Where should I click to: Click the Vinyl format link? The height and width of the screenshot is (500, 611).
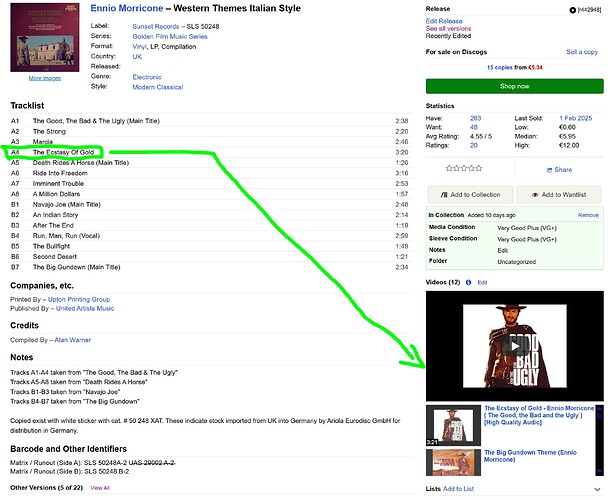140,47
